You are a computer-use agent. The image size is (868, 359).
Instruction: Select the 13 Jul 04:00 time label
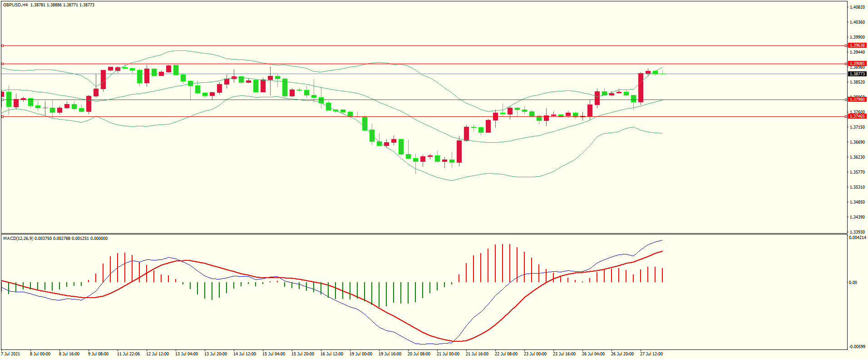click(x=187, y=354)
